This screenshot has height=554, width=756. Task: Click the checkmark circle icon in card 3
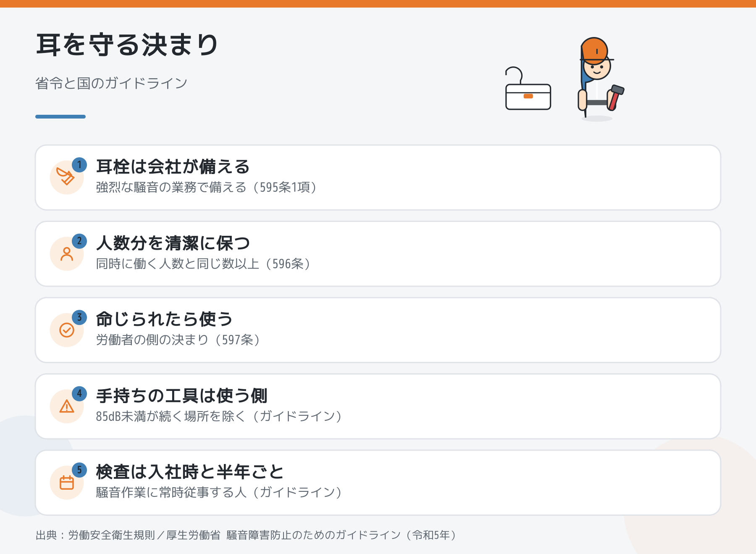pos(67,330)
